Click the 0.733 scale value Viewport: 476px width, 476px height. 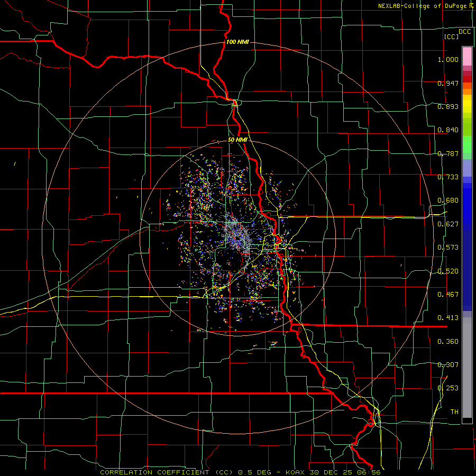[448, 177]
